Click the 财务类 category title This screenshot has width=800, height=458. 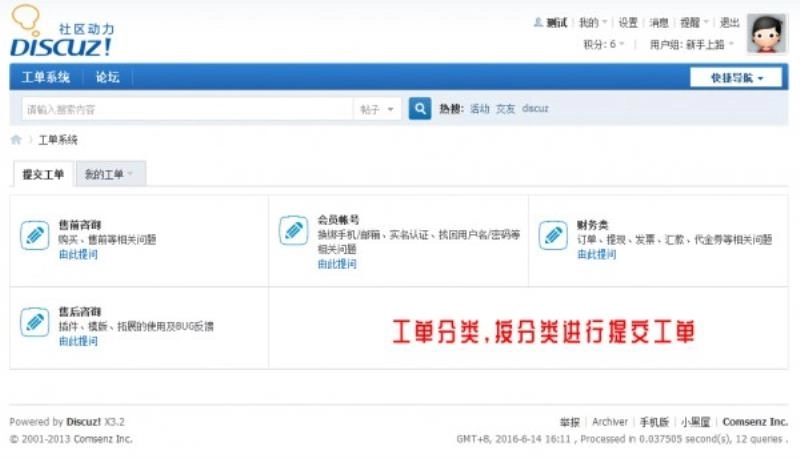(x=592, y=224)
